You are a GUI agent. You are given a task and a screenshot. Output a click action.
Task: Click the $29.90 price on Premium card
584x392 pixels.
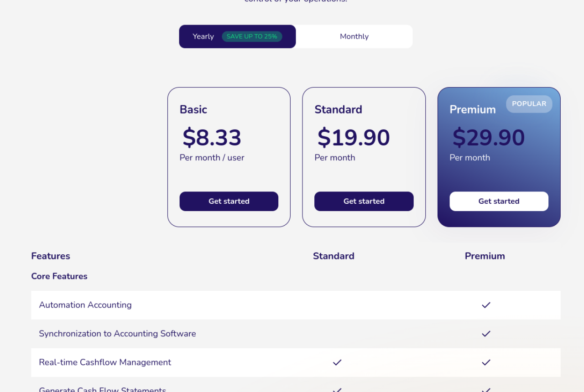[488, 138]
